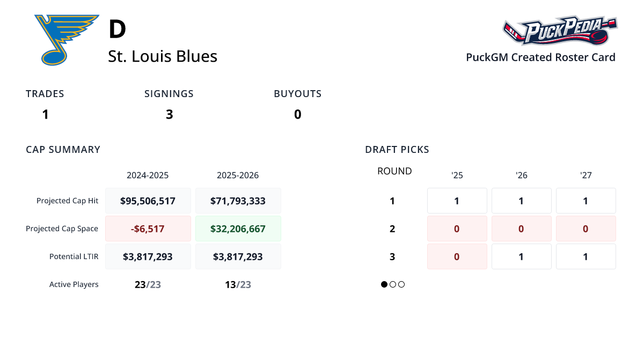
Task: Click the Trades count
Action: point(46,114)
